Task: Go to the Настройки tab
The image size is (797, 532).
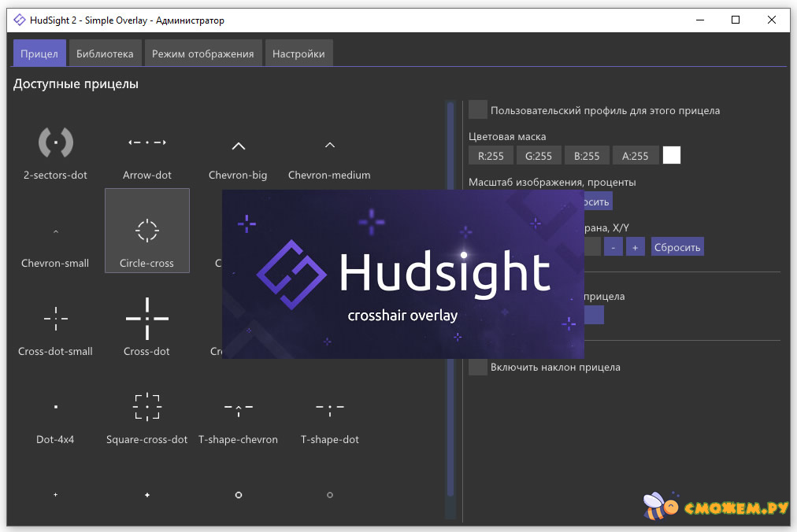Action: click(x=298, y=54)
